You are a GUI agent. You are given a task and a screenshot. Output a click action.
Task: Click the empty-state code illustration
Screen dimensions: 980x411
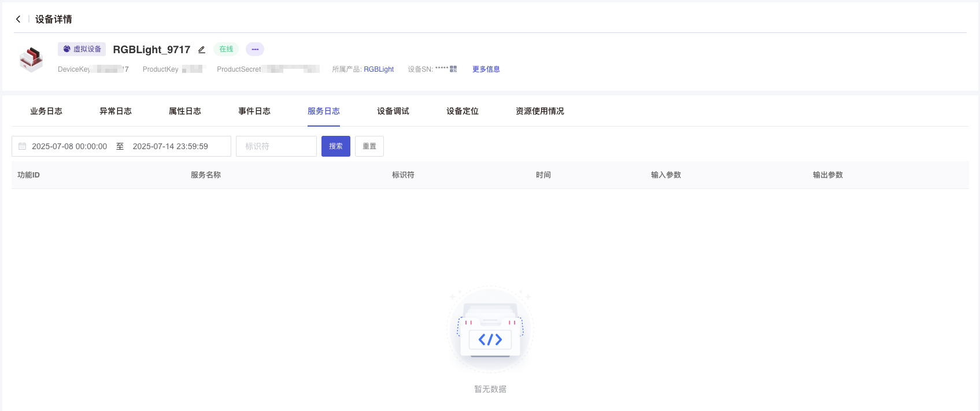(490, 329)
